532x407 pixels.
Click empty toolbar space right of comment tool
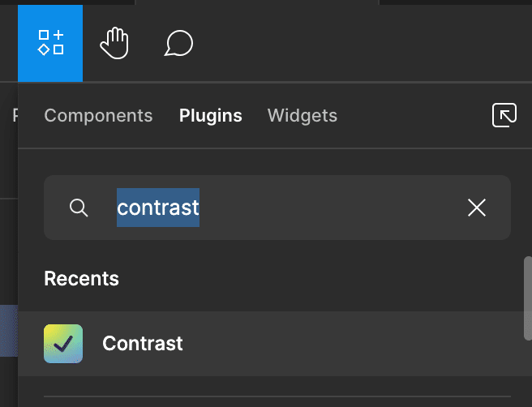[x=359, y=43]
